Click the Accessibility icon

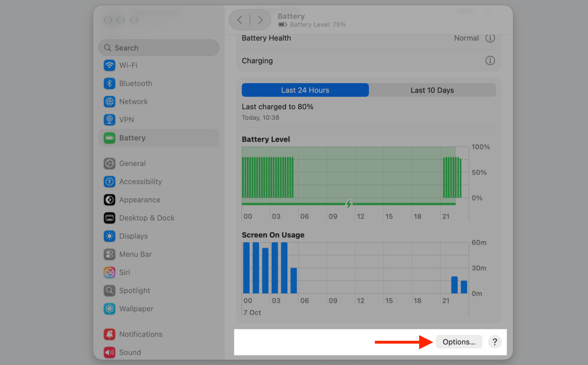(x=109, y=182)
